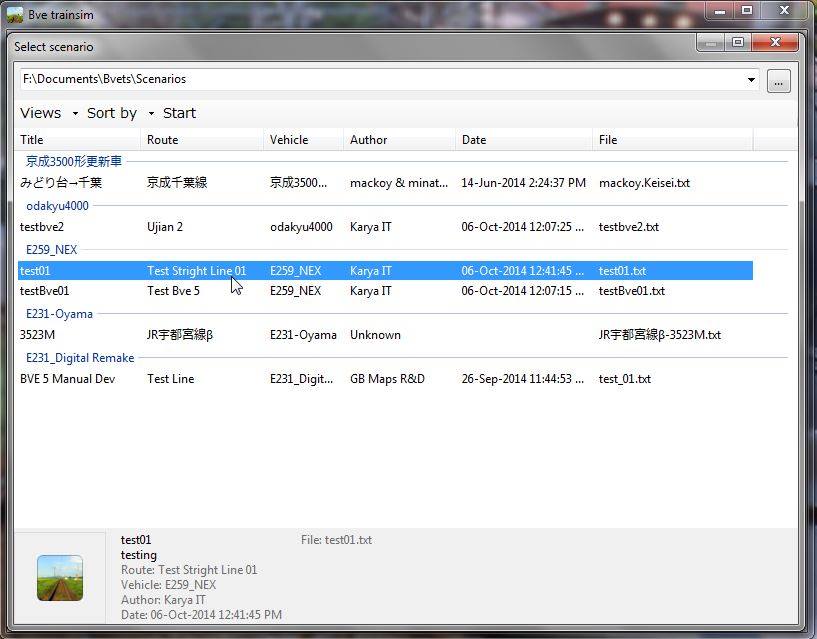
Task: Click file cell test_01.txt
Action: (625, 379)
